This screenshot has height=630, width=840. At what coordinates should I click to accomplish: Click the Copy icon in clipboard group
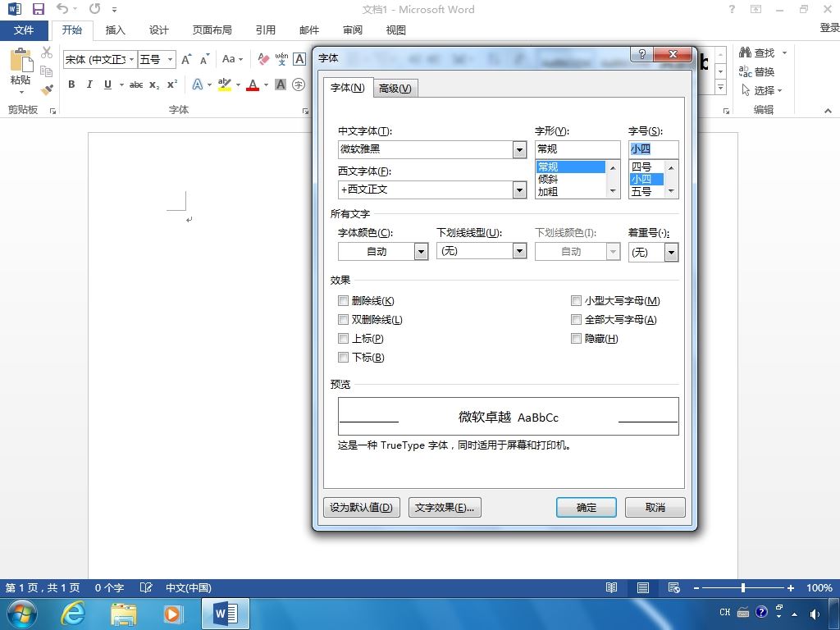[x=47, y=71]
